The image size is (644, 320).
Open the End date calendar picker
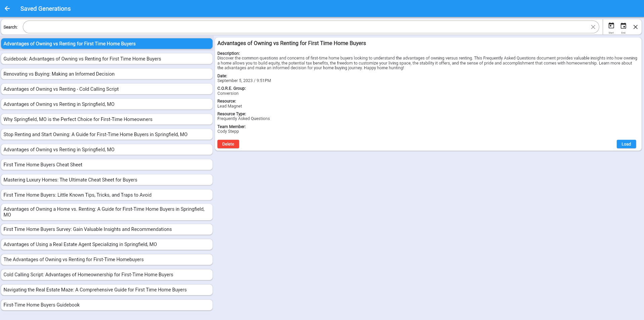623,26
